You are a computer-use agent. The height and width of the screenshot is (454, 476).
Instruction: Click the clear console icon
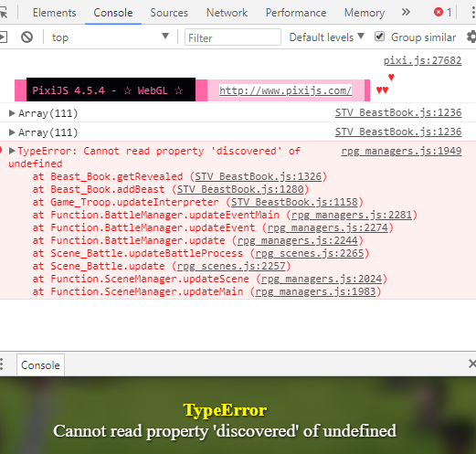[26, 37]
